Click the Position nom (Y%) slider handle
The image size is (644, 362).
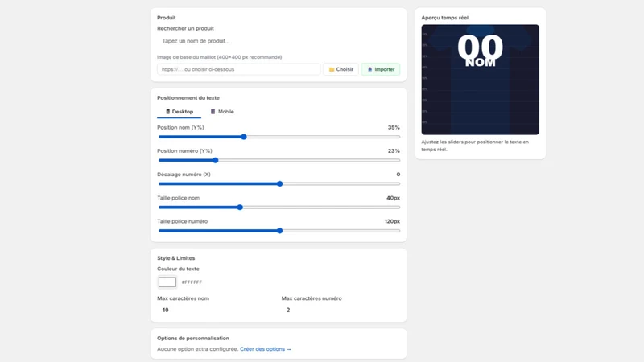[x=244, y=137]
